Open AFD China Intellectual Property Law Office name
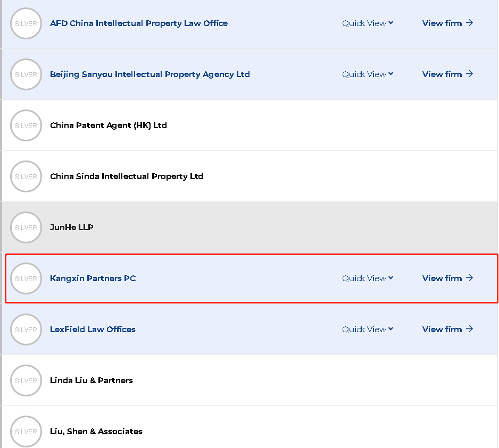The width and height of the screenshot is (499, 448). (139, 23)
